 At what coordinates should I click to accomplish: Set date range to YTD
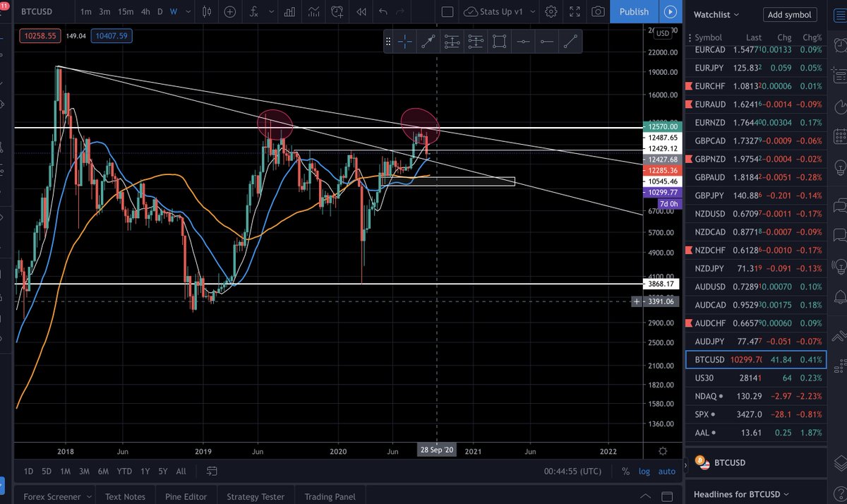click(x=124, y=471)
